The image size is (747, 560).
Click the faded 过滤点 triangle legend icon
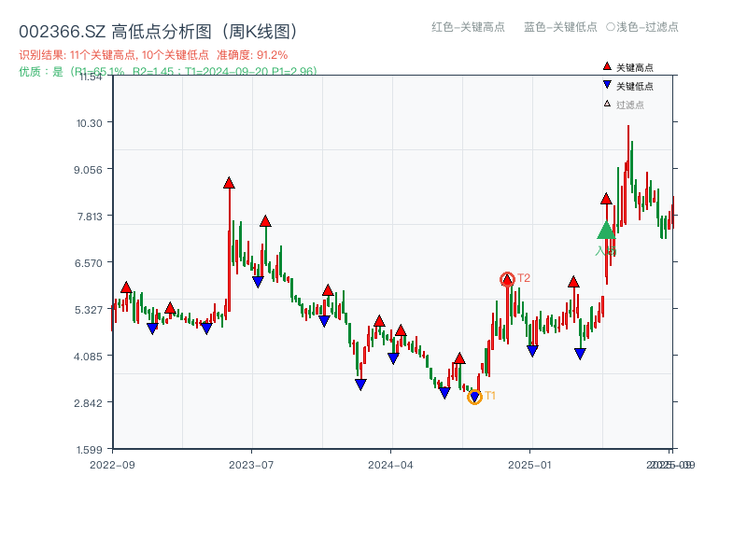click(x=605, y=104)
